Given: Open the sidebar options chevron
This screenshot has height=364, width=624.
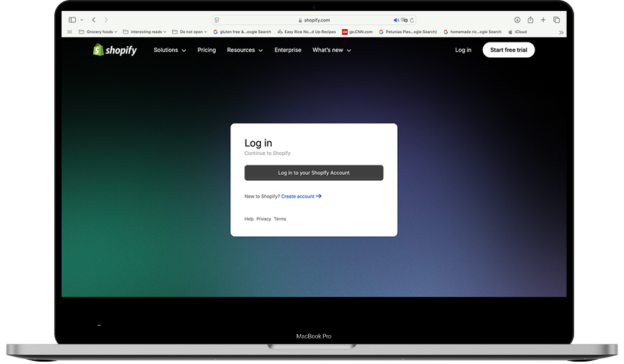Looking at the screenshot, I should [82, 20].
